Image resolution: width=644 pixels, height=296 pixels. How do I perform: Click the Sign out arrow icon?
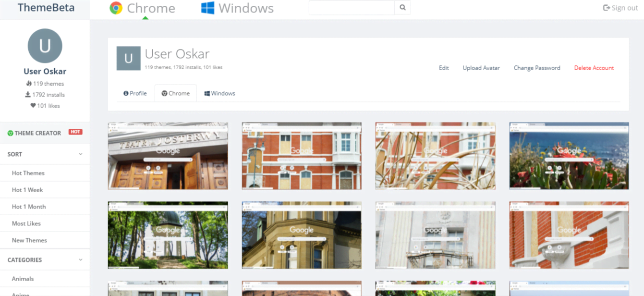pyautogui.click(x=606, y=8)
